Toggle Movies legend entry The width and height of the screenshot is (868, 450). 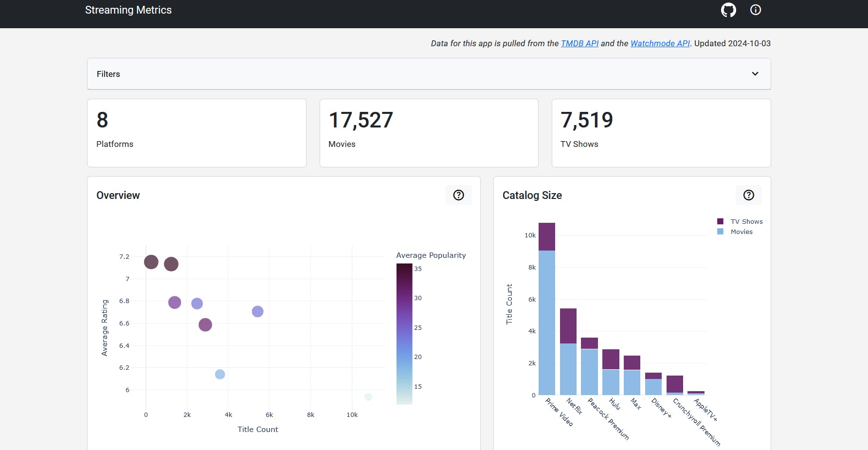(741, 232)
